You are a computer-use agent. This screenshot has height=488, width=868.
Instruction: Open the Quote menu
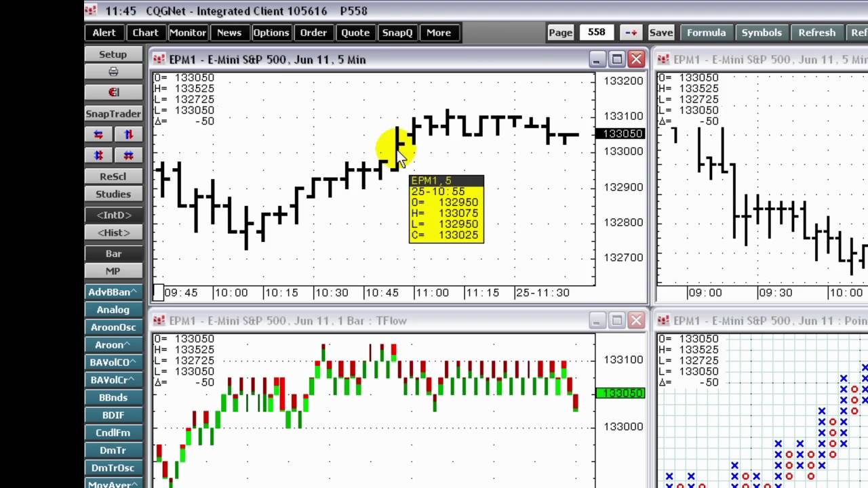click(x=355, y=33)
